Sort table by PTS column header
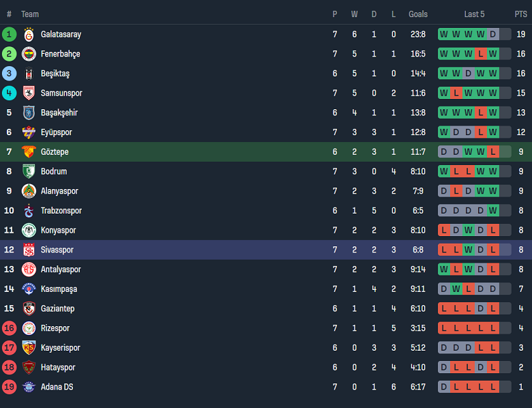The width and height of the screenshot is (532, 408). 520,14
